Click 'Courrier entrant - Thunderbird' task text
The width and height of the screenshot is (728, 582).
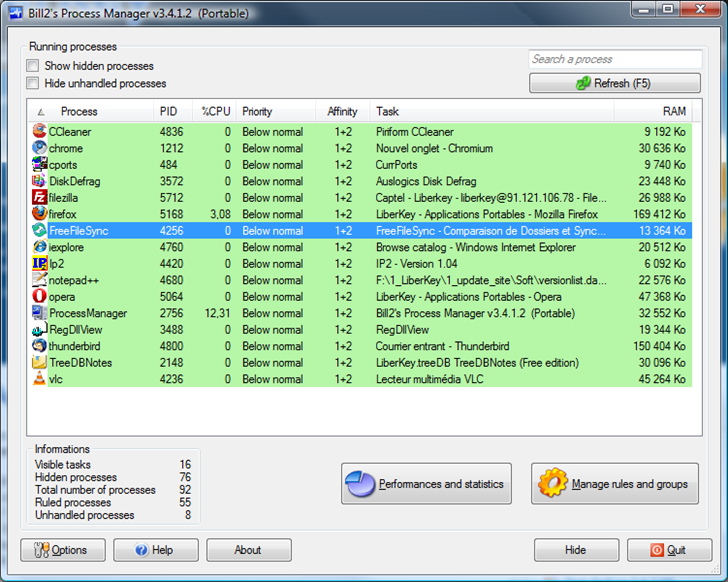(442, 346)
